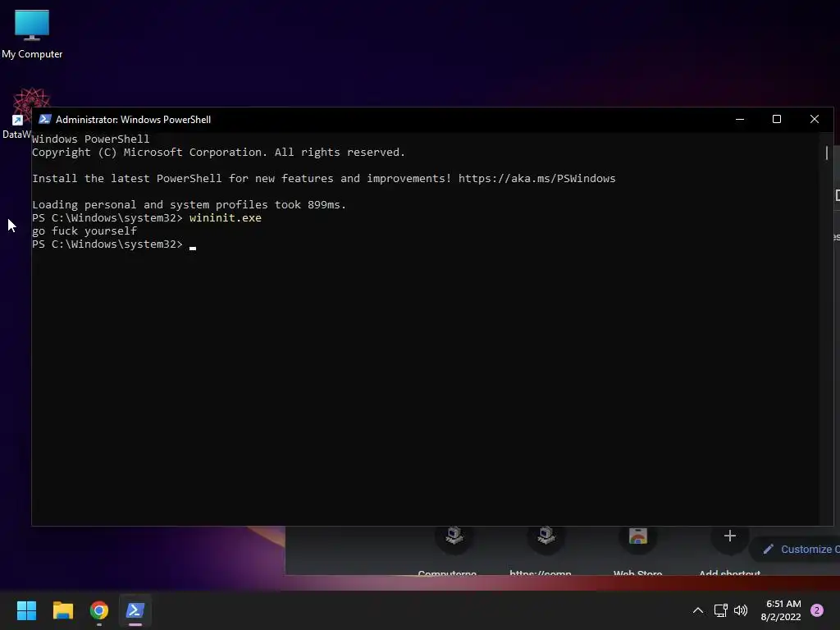The width and height of the screenshot is (840, 630).
Task: Open the Computerno shortcut tile in Chrome
Action: pyautogui.click(x=448, y=550)
